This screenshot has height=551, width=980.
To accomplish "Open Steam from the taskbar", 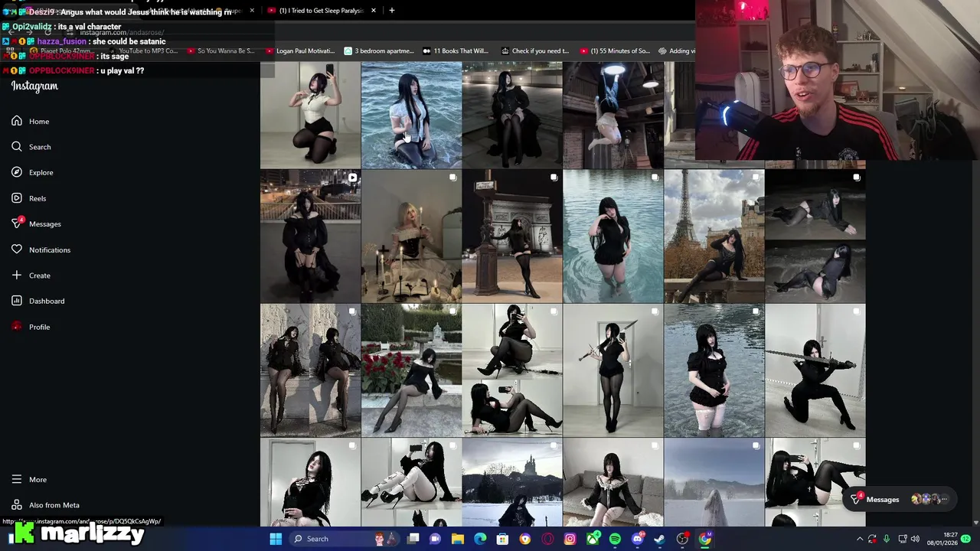I will (x=660, y=539).
